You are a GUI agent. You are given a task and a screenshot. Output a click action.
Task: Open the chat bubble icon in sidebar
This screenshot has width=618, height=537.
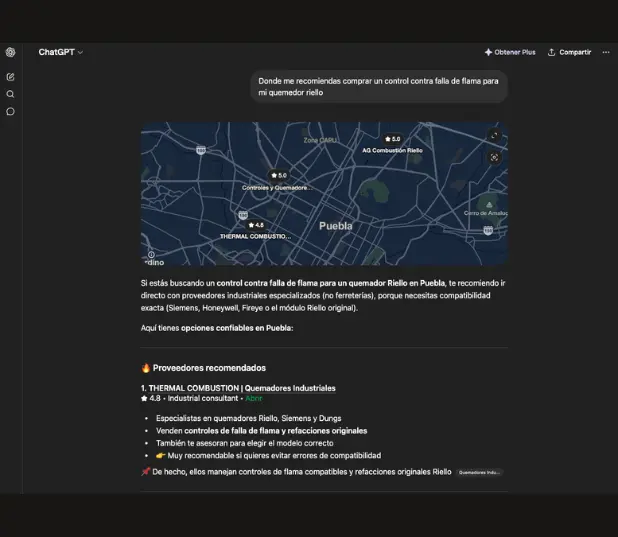click(11, 112)
